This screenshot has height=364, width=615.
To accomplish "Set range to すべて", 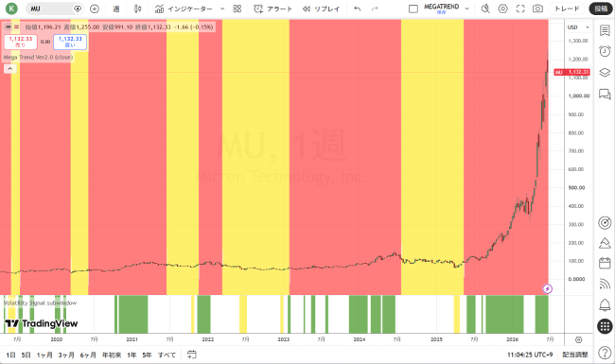I will pyautogui.click(x=167, y=355).
